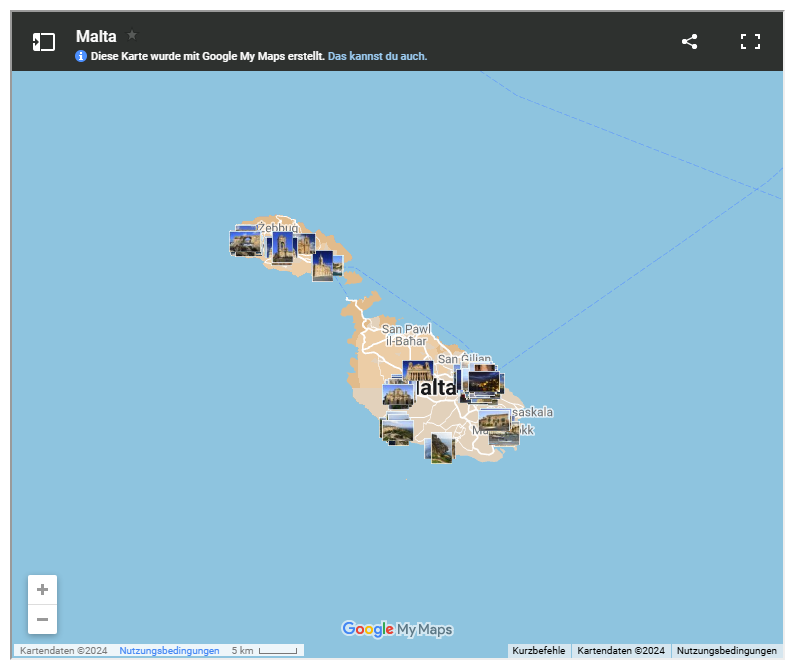
Task: Open the map legend sidebar panel
Action: 43,42
